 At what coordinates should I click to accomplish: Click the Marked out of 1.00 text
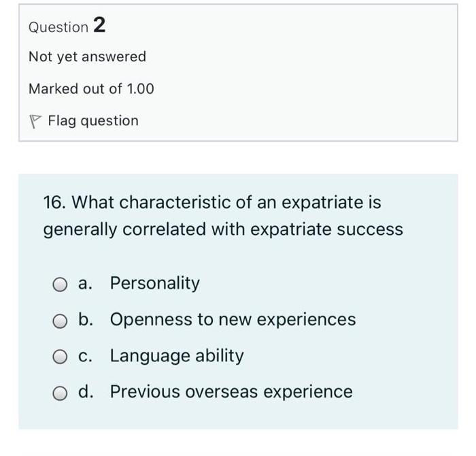[x=91, y=88]
